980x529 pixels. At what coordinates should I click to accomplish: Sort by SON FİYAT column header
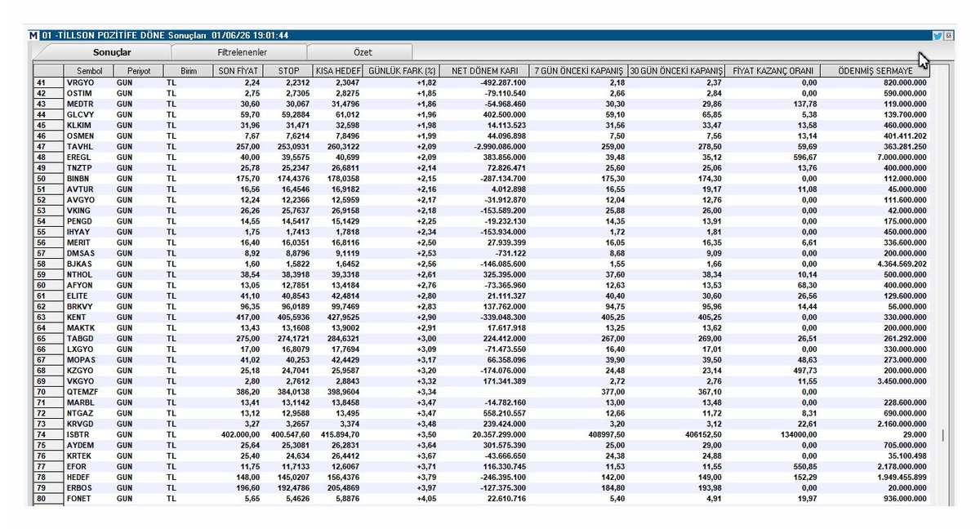pos(239,71)
